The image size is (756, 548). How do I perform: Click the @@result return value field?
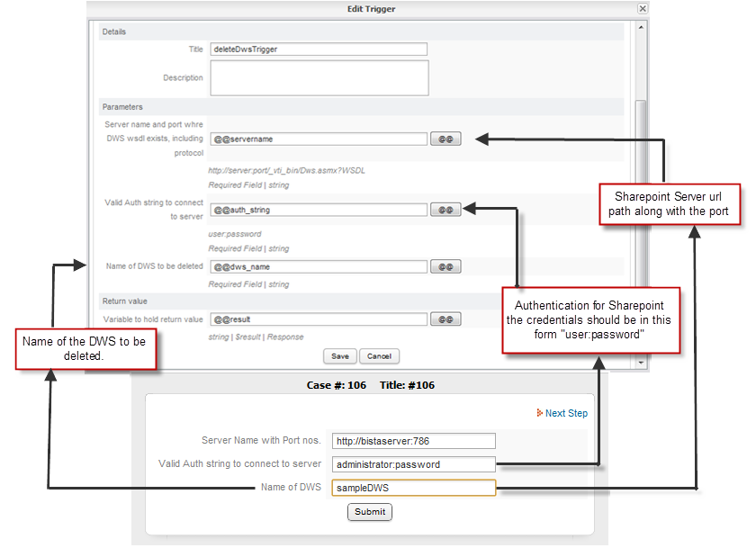tap(319, 319)
